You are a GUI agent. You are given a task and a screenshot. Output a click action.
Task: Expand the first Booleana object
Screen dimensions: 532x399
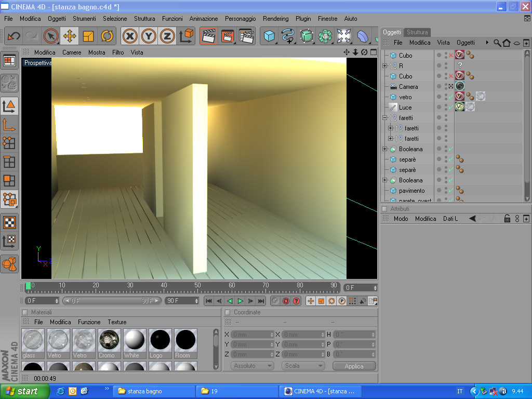click(x=385, y=149)
